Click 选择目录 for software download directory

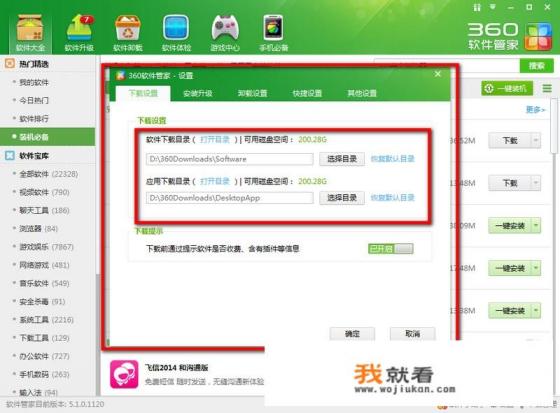pos(342,159)
